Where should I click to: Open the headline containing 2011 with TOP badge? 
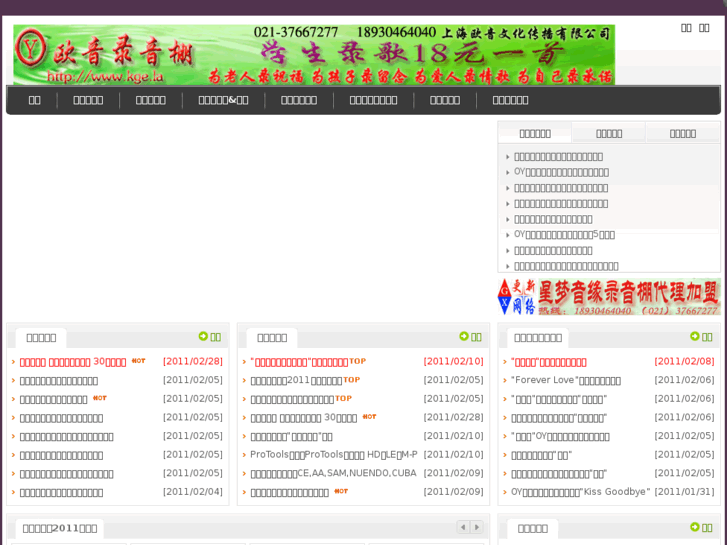pyautogui.click(x=296, y=380)
